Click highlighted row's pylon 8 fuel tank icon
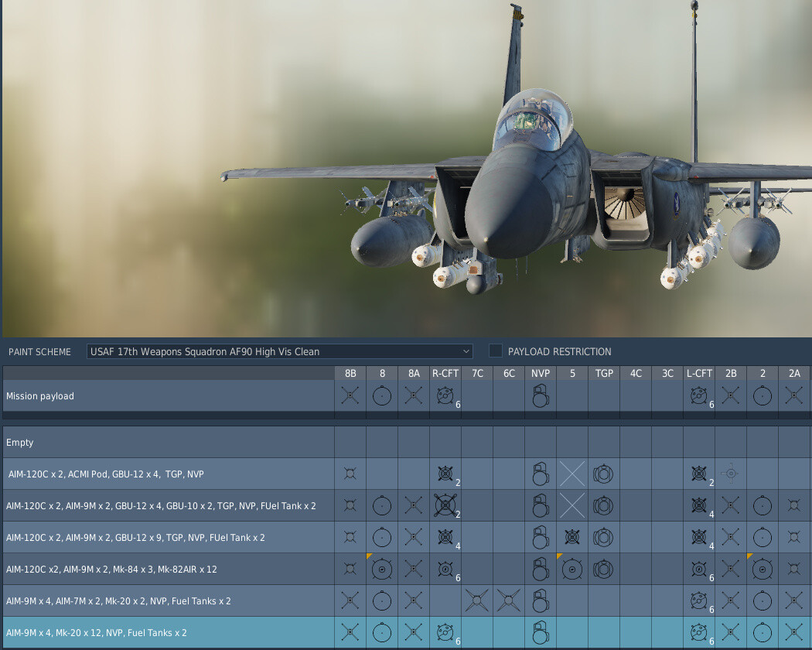 click(382, 632)
